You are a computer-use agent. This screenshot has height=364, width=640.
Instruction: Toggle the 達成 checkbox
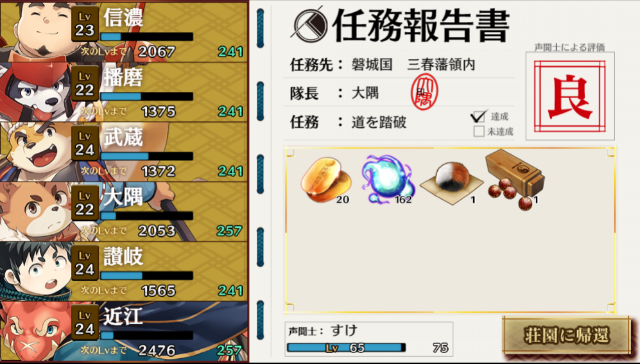478,116
